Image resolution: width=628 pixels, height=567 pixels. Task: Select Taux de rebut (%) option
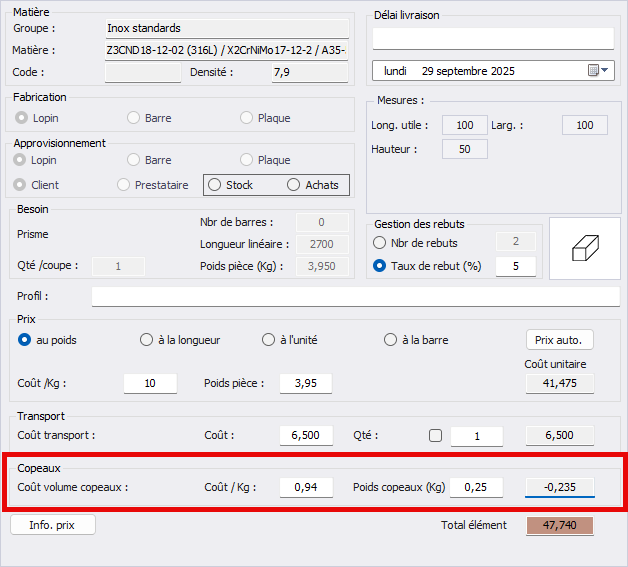(380, 266)
